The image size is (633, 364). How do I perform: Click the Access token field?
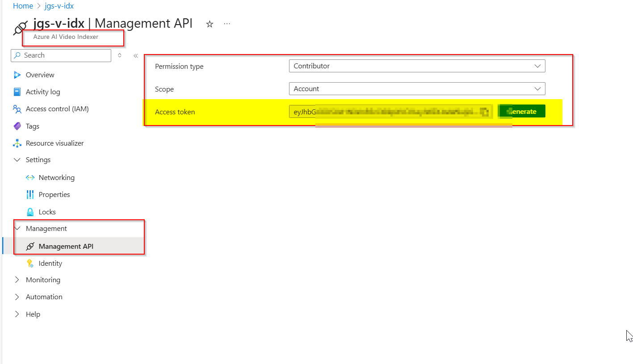click(391, 112)
